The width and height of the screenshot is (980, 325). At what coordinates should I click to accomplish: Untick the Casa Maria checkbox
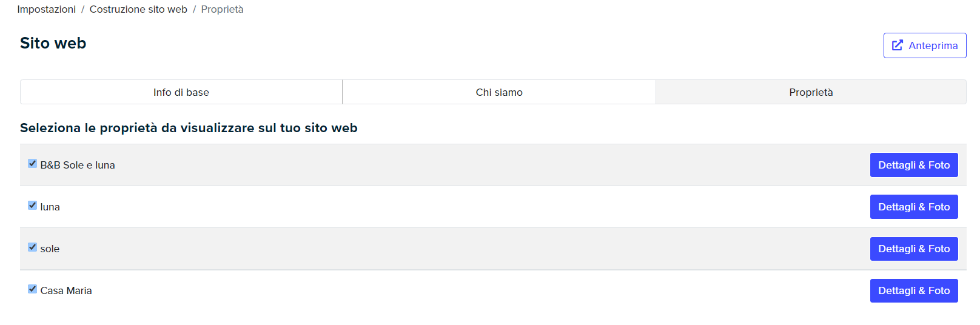33,289
